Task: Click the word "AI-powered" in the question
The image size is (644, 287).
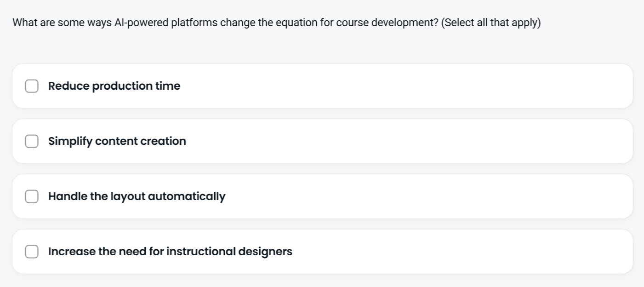Action: tap(141, 23)
